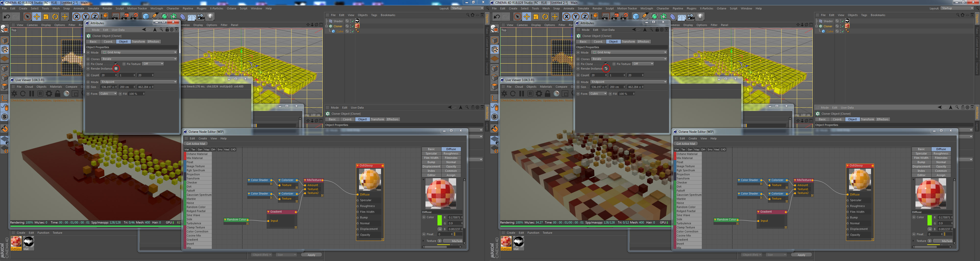980x261 pixels.
Task: Click Color keyframe circle in left Node Editor Diffuse panel
Action: (424, 217)
